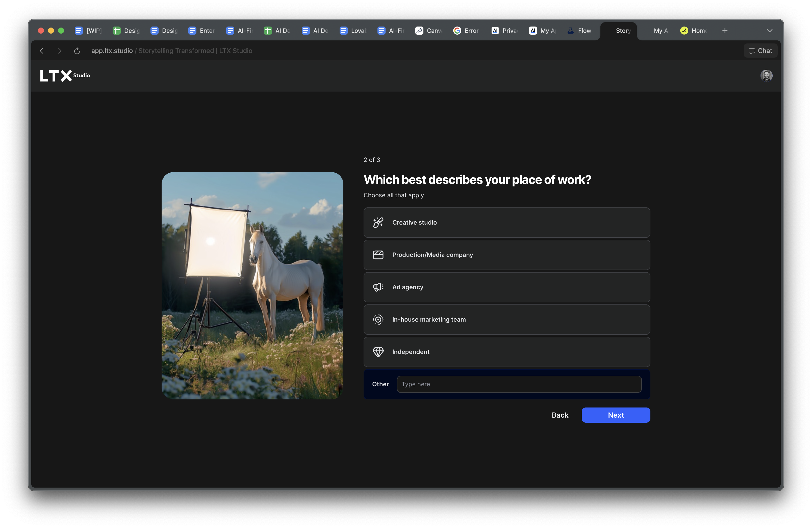The height and width of the screenshot is (528, 812).
Task: Select the Production/Media company option
Action: click(506, 255)
